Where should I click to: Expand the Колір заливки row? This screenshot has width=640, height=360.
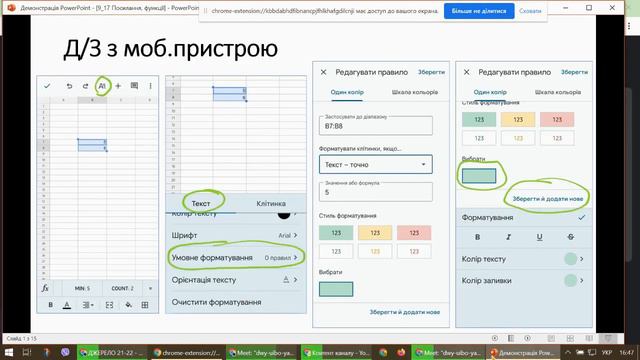click(524, 281)
